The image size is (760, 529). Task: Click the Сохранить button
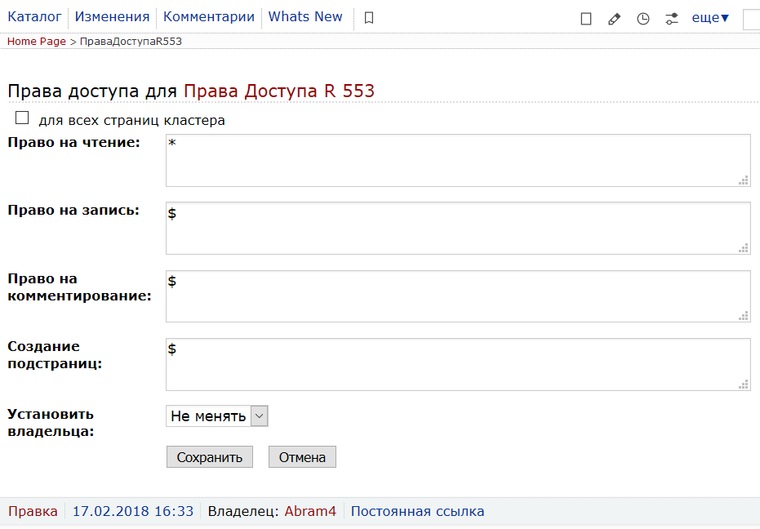click(209, 457)
